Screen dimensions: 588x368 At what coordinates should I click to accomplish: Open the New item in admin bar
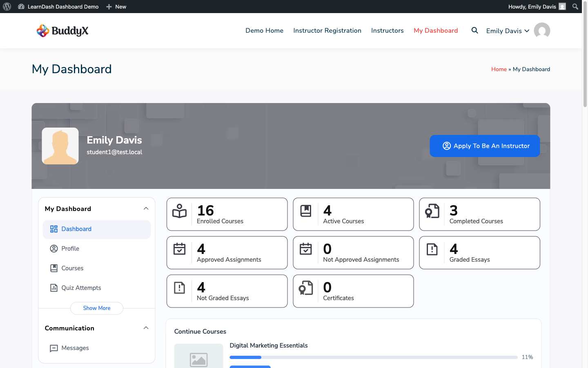click(x=116, y=6)
